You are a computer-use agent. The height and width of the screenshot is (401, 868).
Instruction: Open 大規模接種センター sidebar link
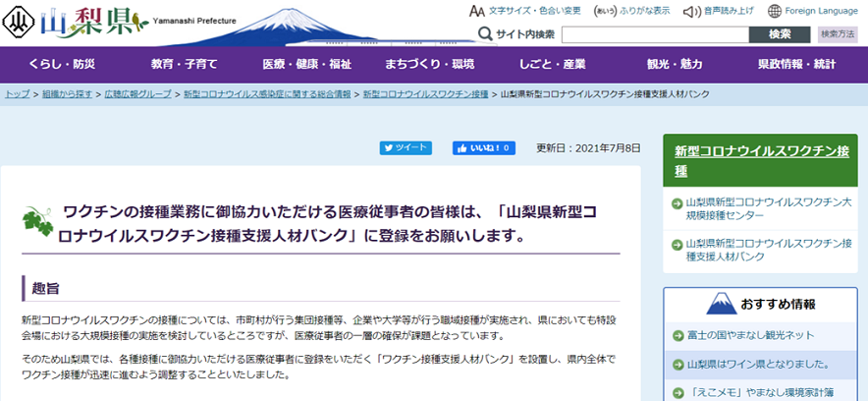coord(769,208)
